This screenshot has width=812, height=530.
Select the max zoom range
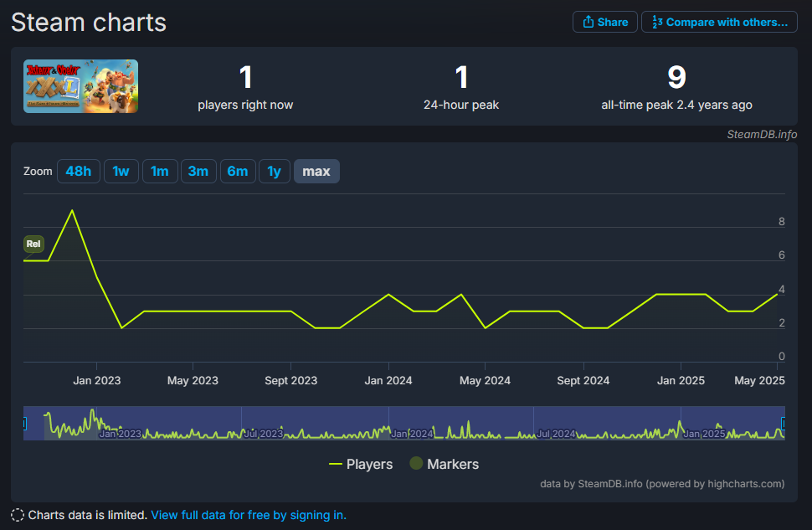[x=316, y=171]
